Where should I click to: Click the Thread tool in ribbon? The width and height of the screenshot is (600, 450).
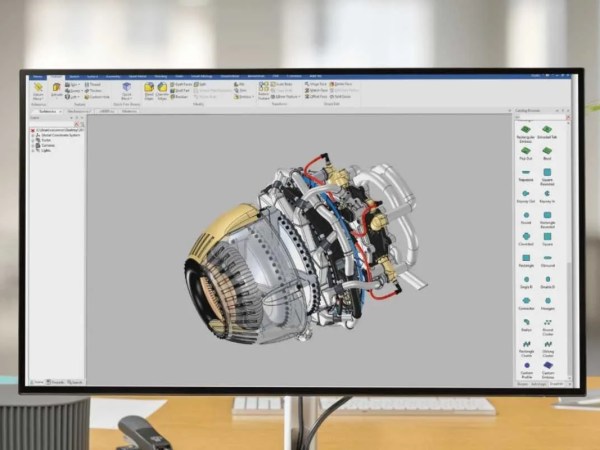pyautogui.click(x=93, y=85)
